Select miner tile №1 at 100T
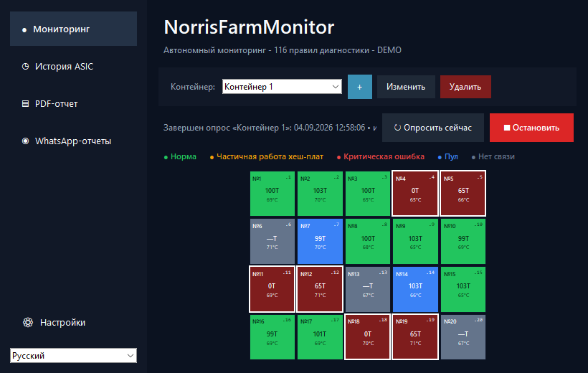The width and height of the screenshot is (588, 373). [272, 194]
